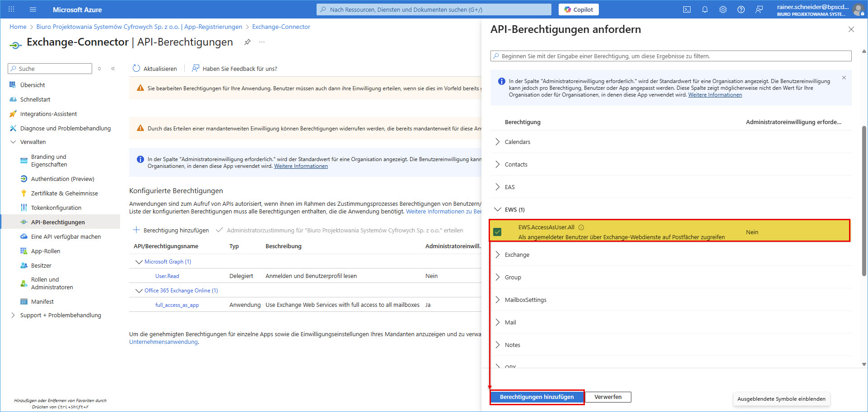Open the hamburger portal menu
Viewport: 868px width, 412px height.
(33, 9)
